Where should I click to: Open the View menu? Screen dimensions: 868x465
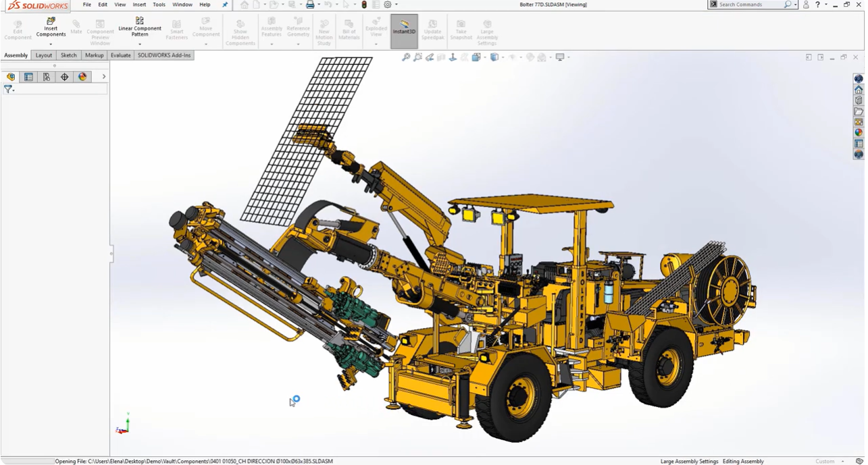click(x=120, y=5)
